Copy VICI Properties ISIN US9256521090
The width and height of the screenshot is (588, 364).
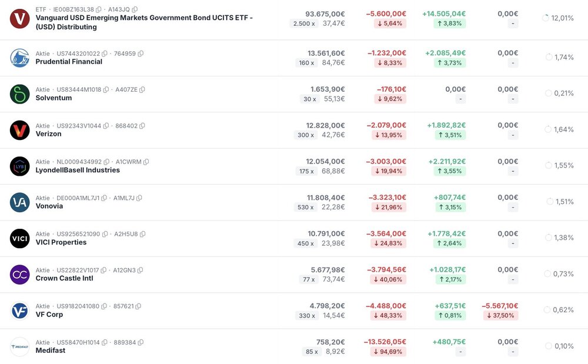click(105, 234)
